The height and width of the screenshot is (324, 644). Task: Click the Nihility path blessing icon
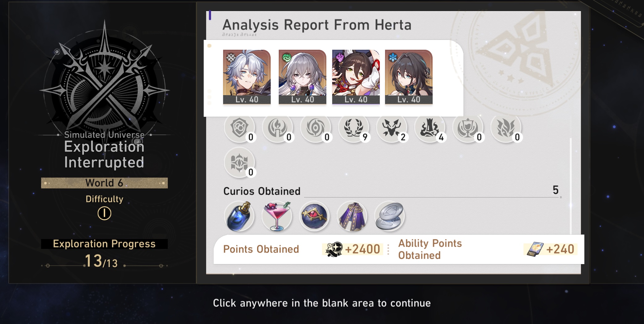(316, 128)
